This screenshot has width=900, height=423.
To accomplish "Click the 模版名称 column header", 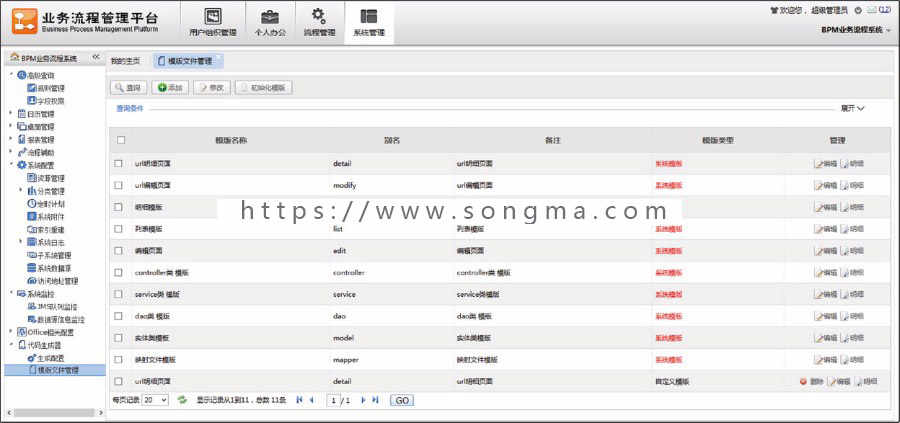I will point(231,140).
